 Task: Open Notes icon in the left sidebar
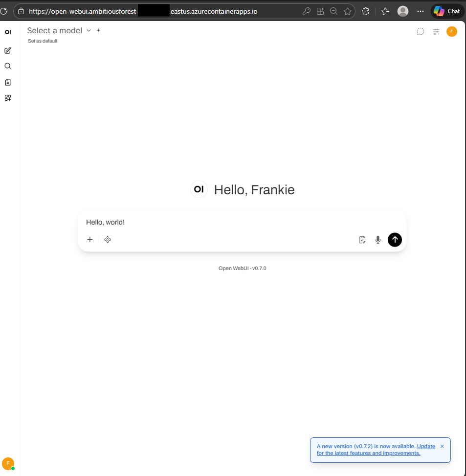8,82
